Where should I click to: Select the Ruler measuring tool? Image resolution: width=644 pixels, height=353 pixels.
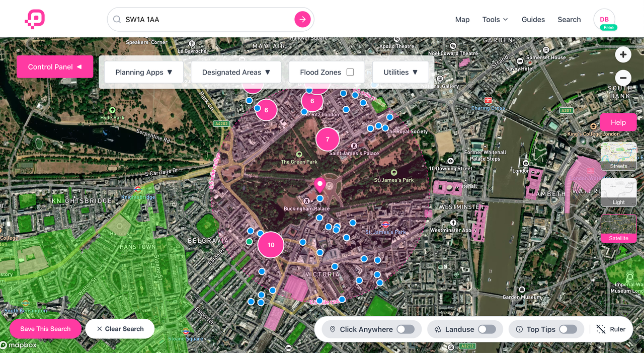(x=611, y=329)
